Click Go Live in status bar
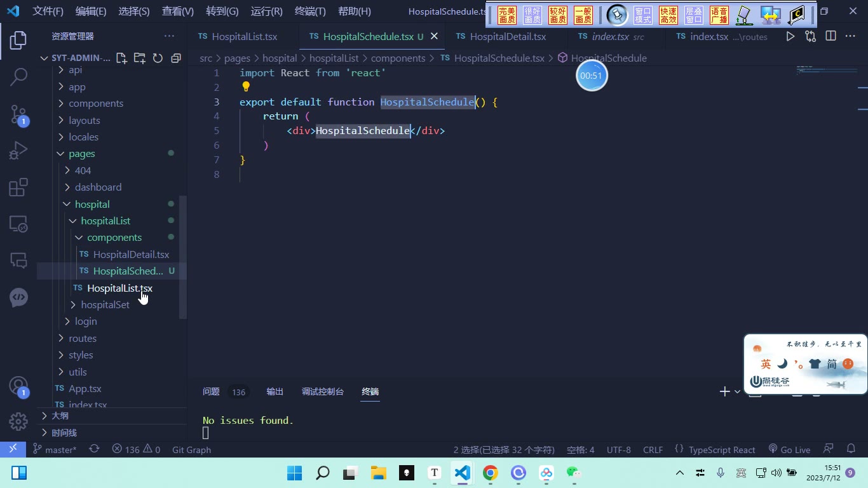The width and height of the screenshot is (868, 488). [789, 449]
